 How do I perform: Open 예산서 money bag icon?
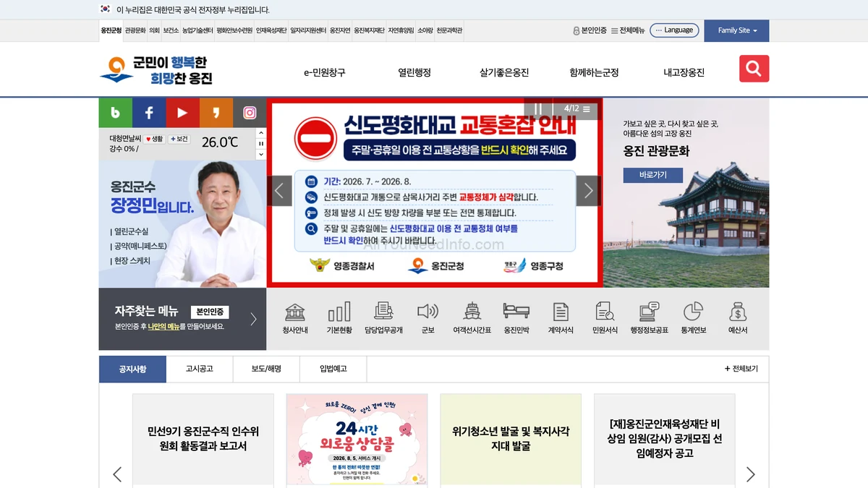738,319
